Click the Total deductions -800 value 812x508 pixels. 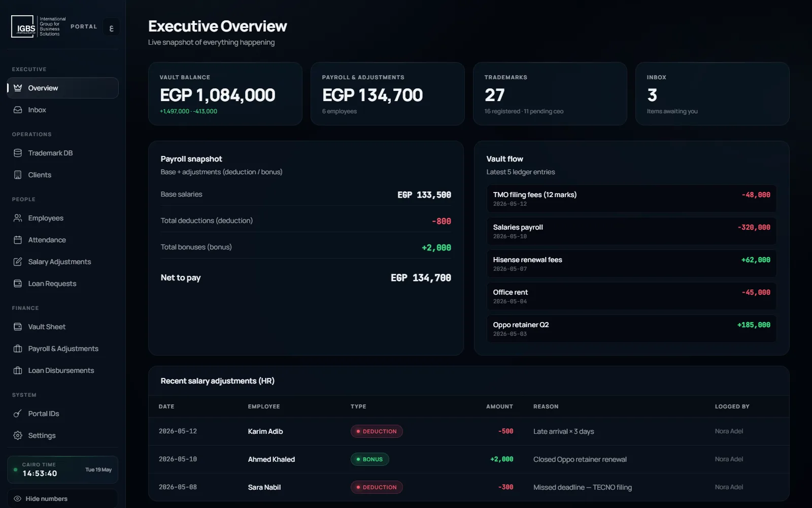[x=442, y=221]
